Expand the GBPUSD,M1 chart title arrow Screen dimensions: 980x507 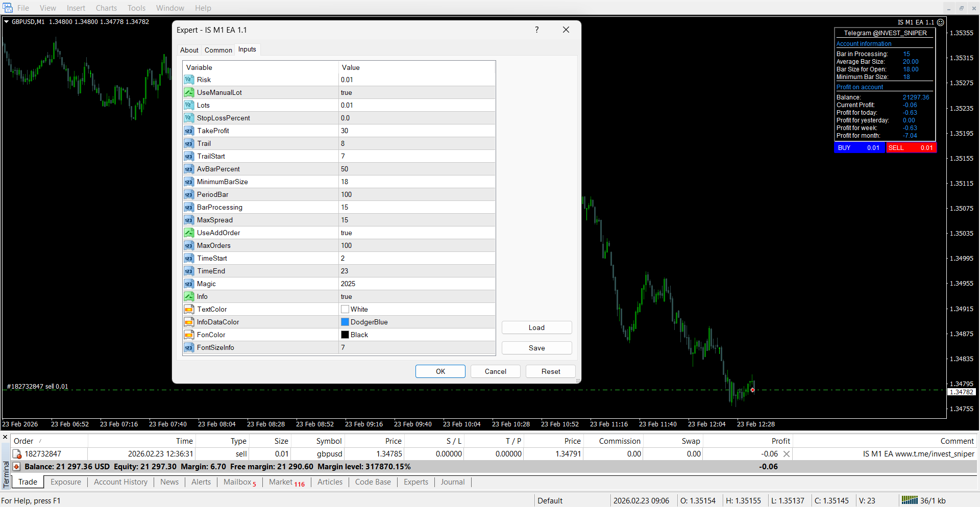6,22
